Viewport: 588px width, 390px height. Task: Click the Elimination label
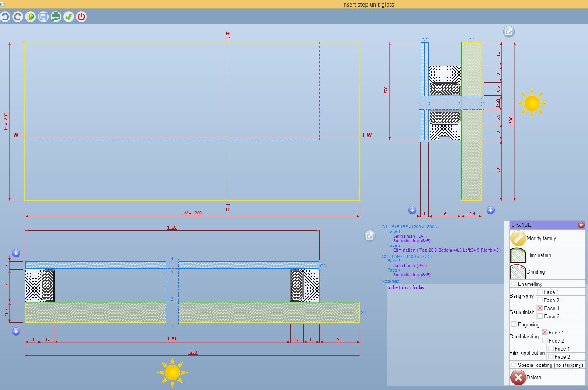tap(539, 255)
